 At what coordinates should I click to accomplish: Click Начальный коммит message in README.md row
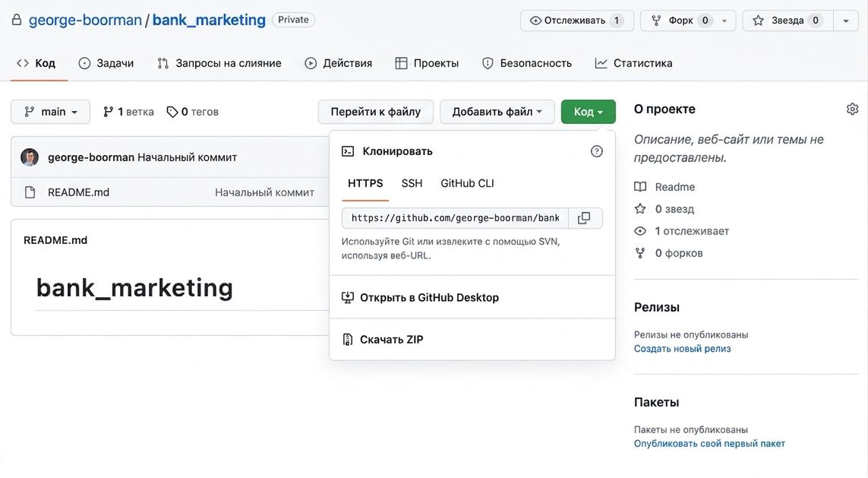[x=264, y=192]
